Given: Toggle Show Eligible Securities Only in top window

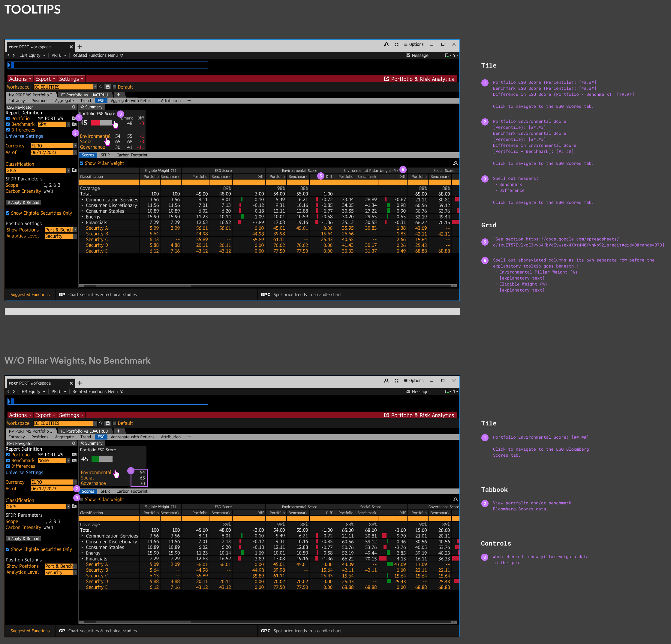Looking at the screenshot, I should [8, 213].
